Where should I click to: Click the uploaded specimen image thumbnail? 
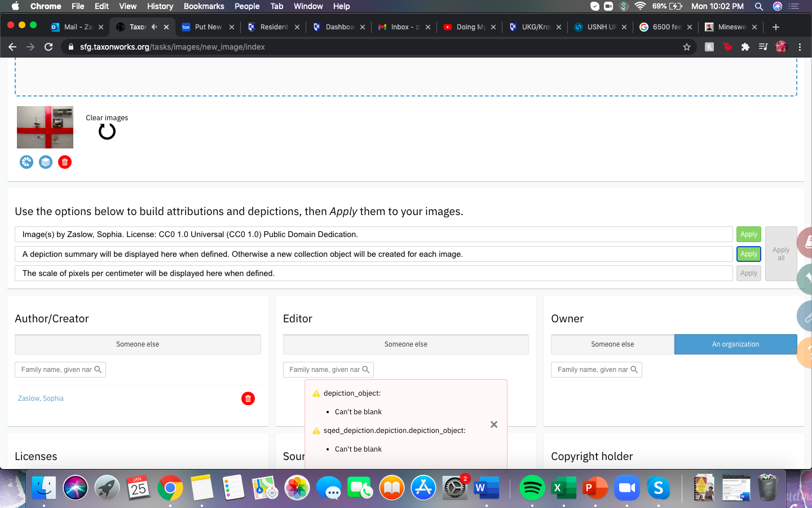[45, 128]
